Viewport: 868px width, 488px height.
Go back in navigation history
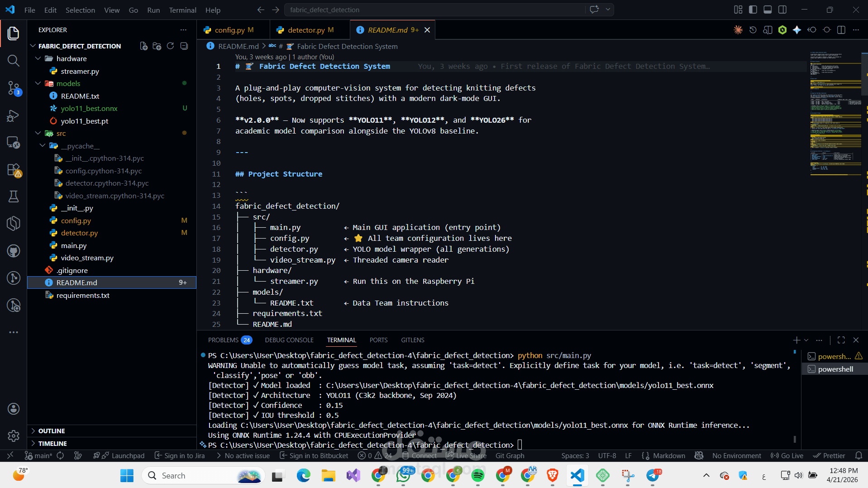tap(261, 10)
